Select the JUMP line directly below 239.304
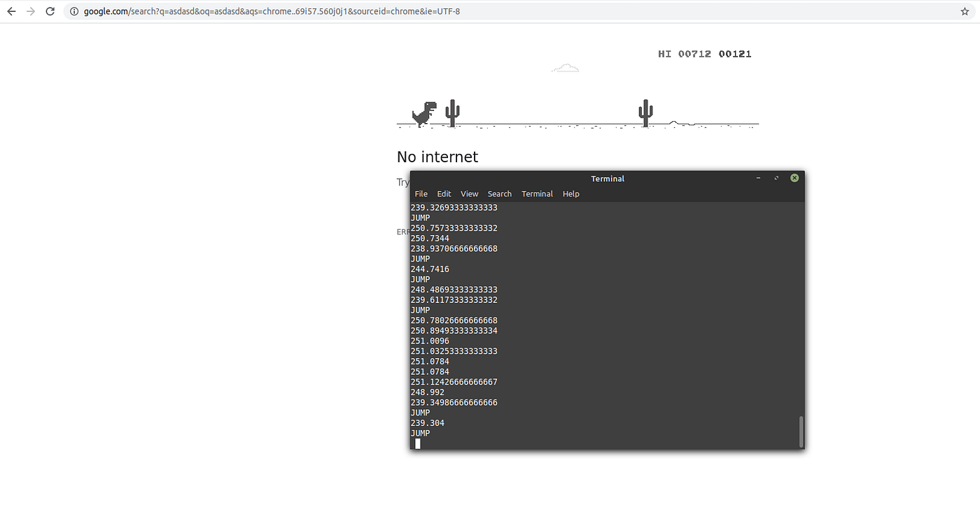Screen dimensions: 980x512 [x=420, y=433]
